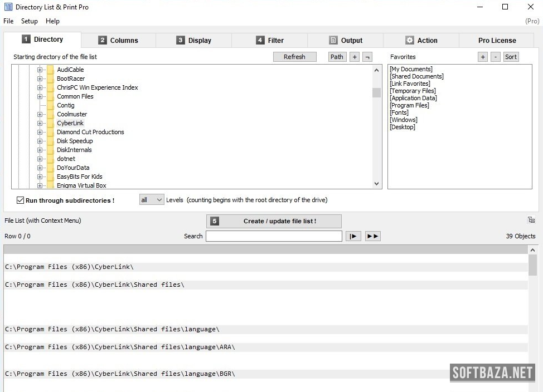
Task: Click Create / update file list button
Action: click(x=274, y=221)
